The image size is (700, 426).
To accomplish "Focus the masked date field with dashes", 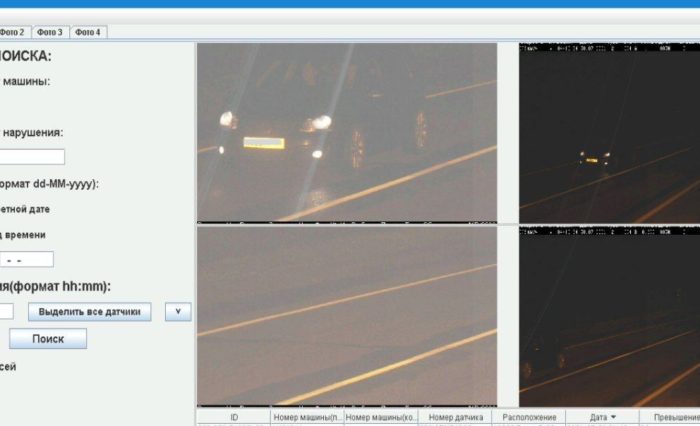I will pos(26,260).
